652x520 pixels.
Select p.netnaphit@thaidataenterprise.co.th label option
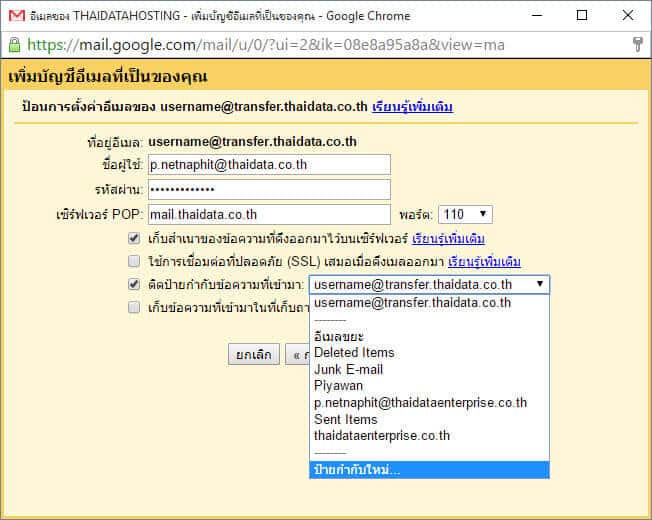coord(430,402)
